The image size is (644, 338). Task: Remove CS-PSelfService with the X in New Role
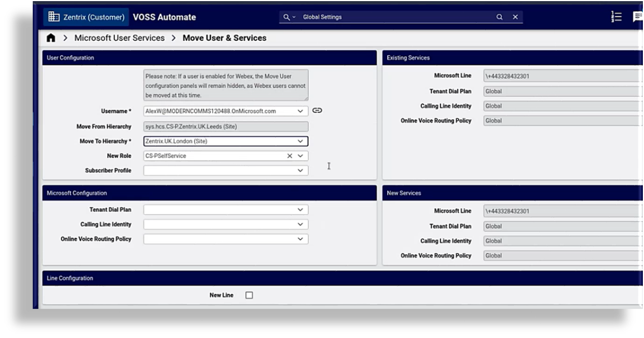(289, 156)
